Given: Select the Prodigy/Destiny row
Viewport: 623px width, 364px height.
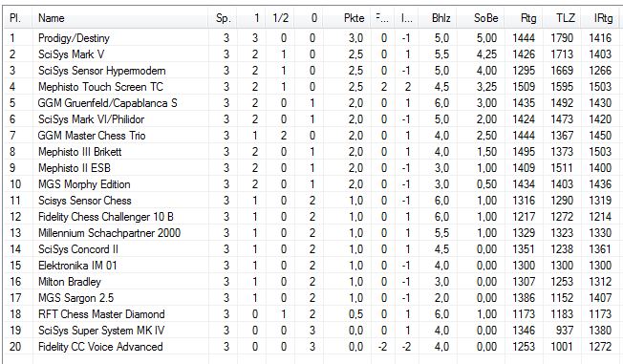Looking at the screenshot, I should (311, 38).
